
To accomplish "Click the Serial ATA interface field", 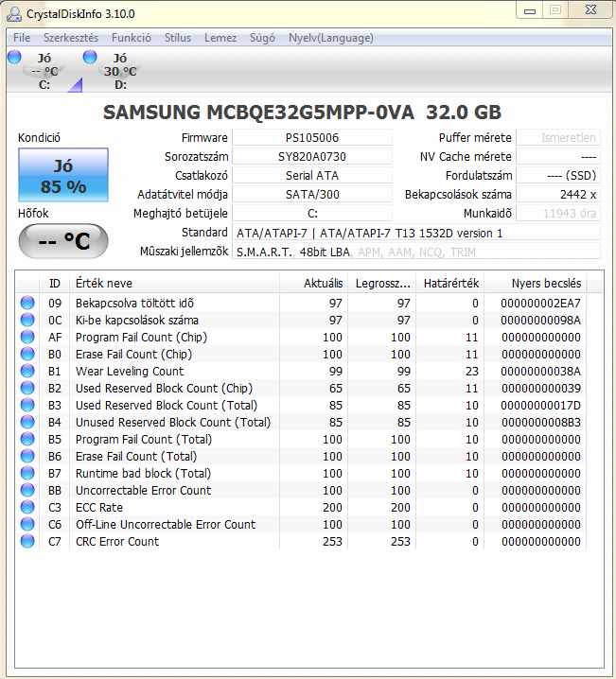I will [x=312, y=175].
